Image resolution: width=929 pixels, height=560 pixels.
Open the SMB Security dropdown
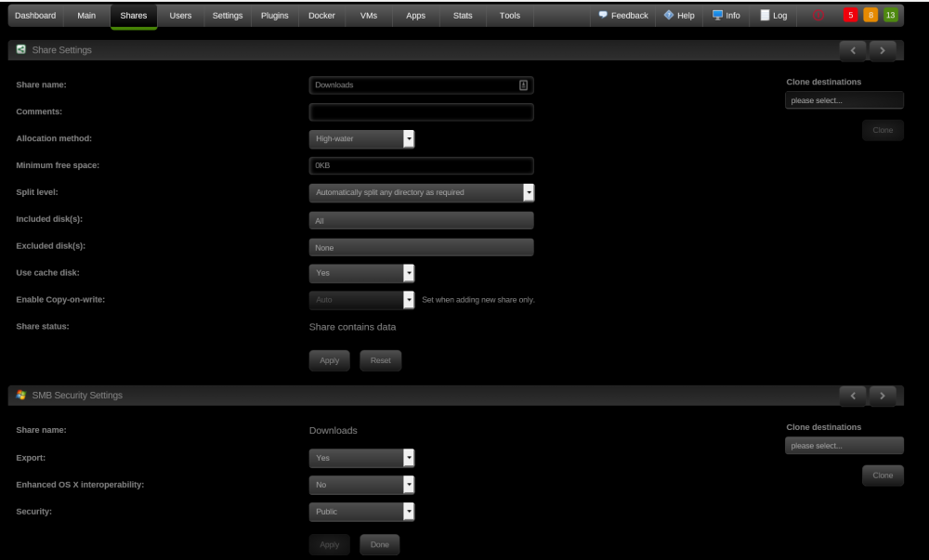(361, 512)
